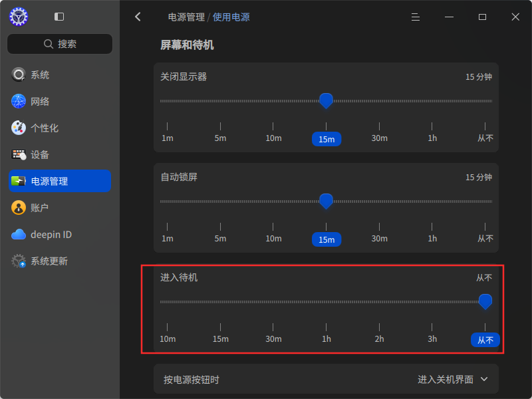Open the 个性化 settings section
This screenshot has height=399, width=532.
[x=60, y=128]
